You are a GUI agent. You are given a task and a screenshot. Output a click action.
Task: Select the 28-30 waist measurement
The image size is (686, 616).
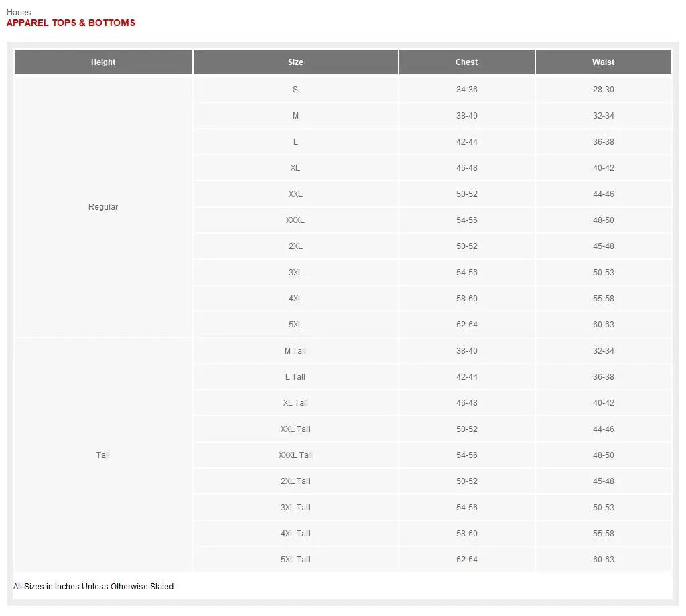(603, 90)
